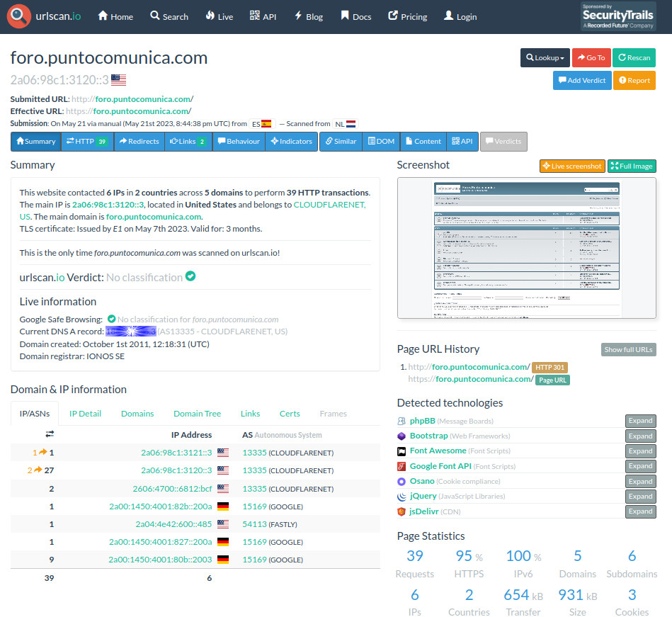Click the Add Verdict button
672x617 pixels.
(581, 81)
